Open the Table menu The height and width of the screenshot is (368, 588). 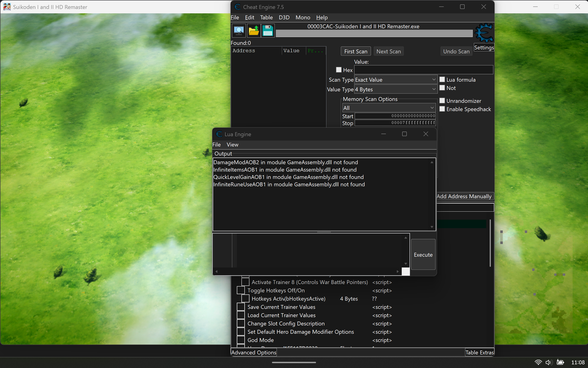266,17
